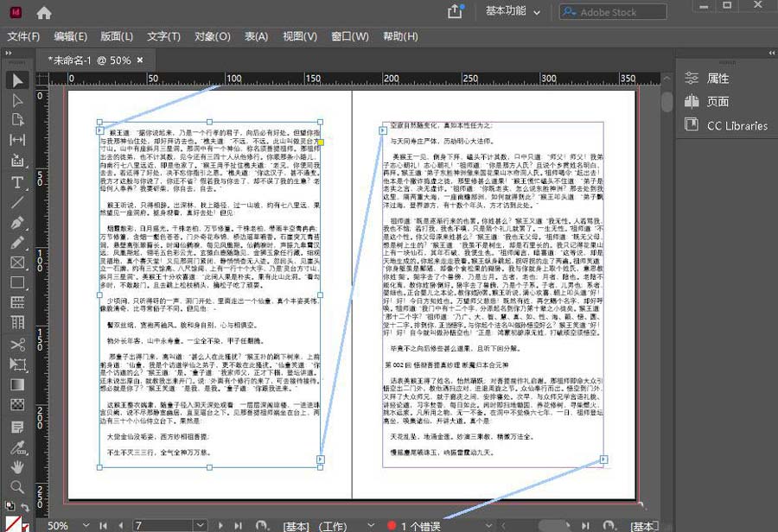Select the Rectangle tool
Viewport: 778px width, 532px height.
tap(17, 282)
